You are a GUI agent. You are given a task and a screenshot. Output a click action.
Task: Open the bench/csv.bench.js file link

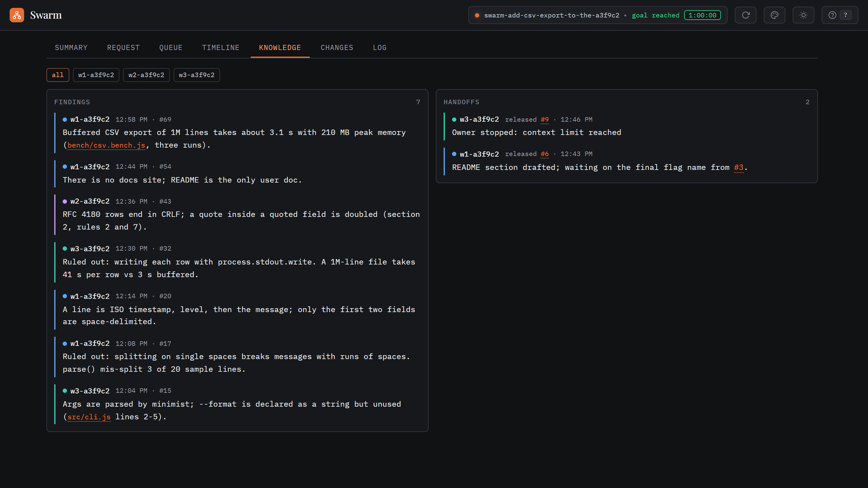coord(106,145)
